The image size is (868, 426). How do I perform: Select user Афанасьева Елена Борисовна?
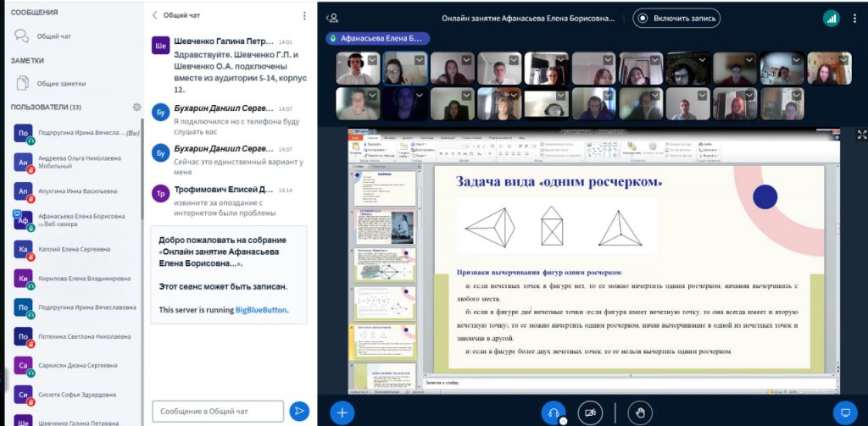(75, 219)
